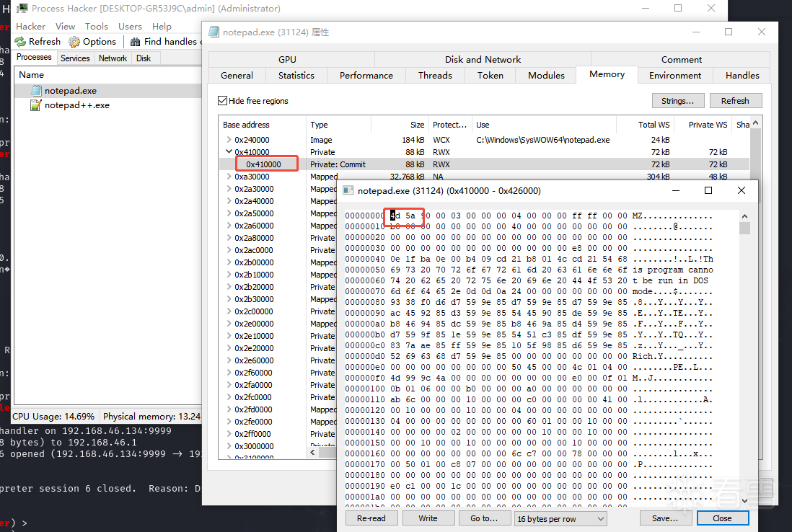792x532 pixels.
Task: Open the bytes per row dropdown
Action: tap(560, 518)
